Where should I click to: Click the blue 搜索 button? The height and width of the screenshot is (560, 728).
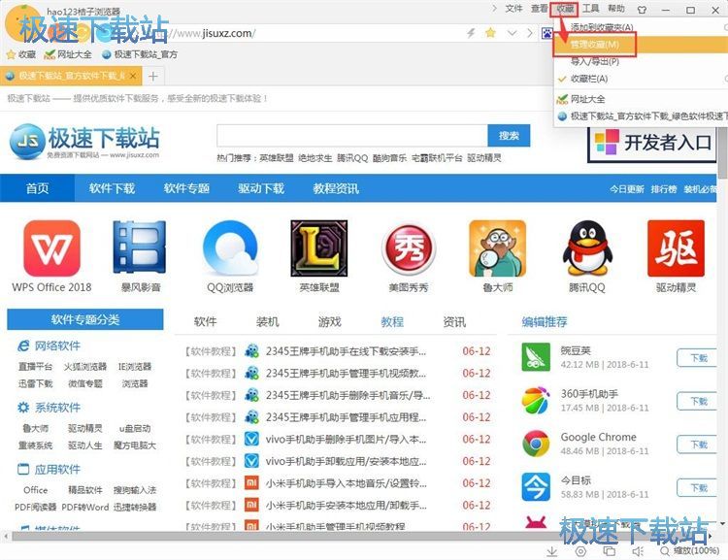pyautogui.click(x=509, y=136)
